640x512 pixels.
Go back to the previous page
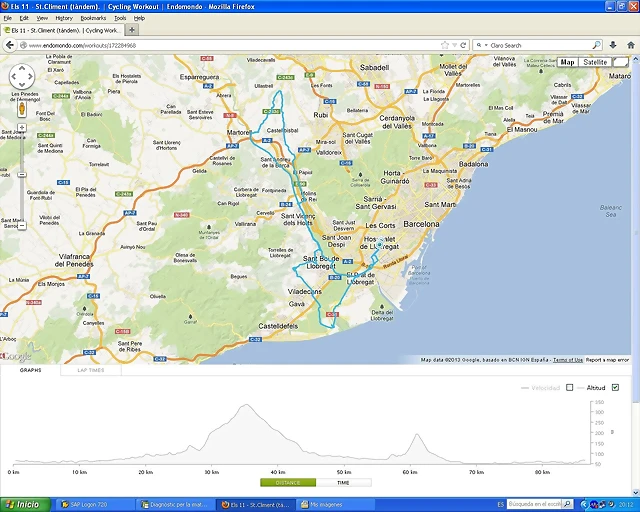(10, 45)
